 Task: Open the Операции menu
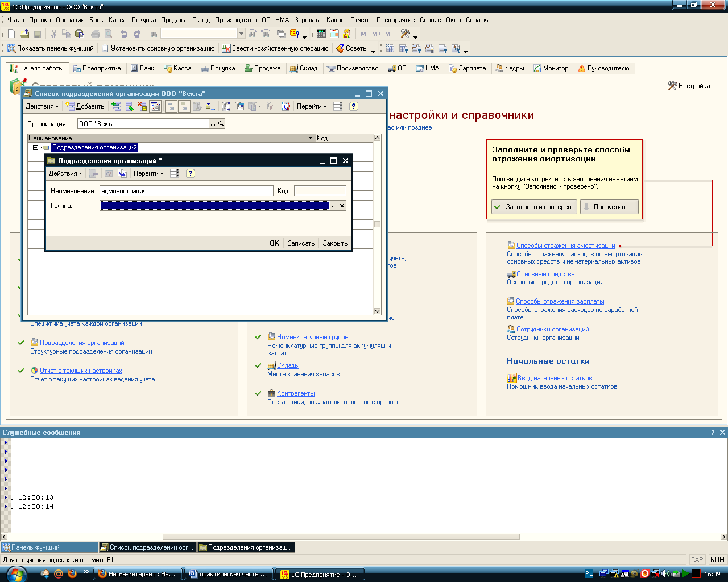click(x=70, y=20)
